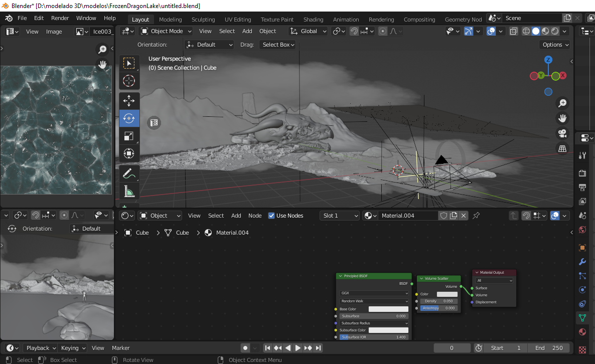The image size is (595, 364).
Task: Toggle node editor overlay button
Action: [555, 216]
